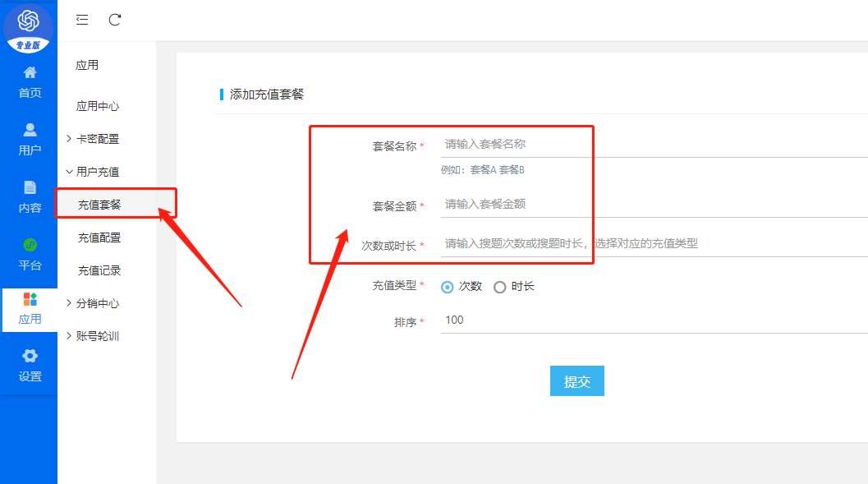Focus the 套餐金额 input field
The height and width of the screenshot is (484, 868).
(x=654, y=205)
